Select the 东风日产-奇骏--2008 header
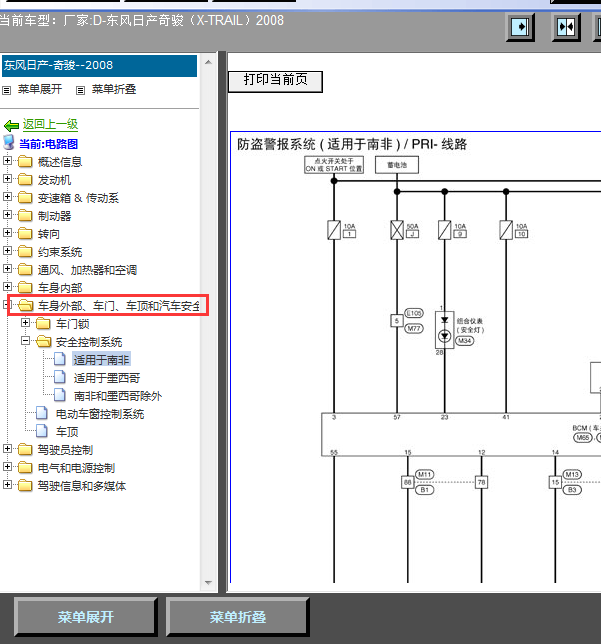 coord(99,66)
